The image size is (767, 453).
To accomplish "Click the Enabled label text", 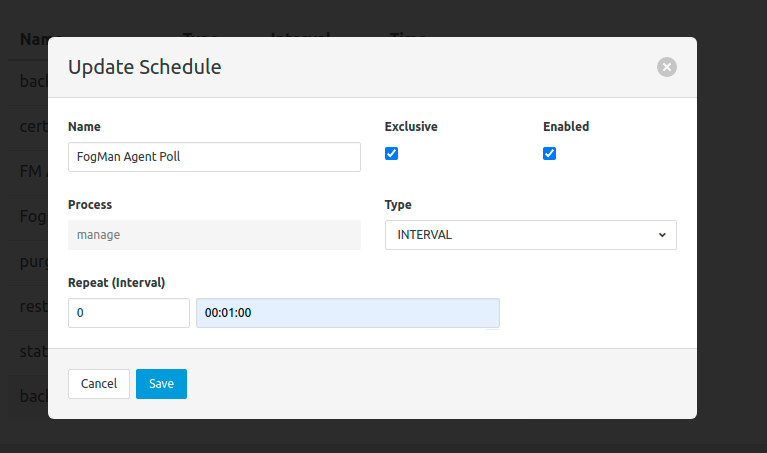I will point(566,127).
